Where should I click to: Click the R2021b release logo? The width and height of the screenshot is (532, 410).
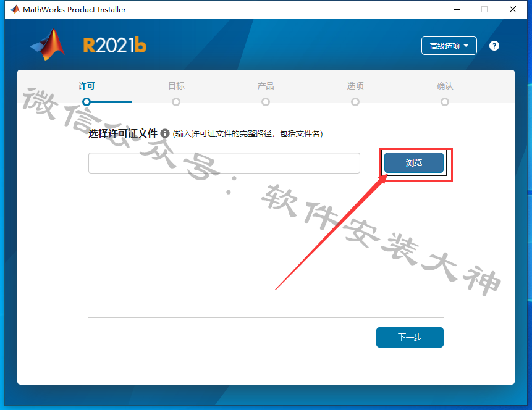coord(115,45)
